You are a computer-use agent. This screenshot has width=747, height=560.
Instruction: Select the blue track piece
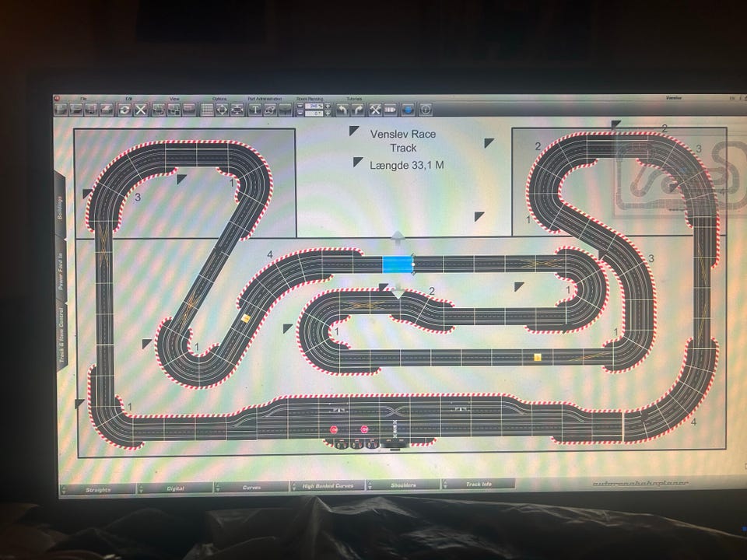398,264
